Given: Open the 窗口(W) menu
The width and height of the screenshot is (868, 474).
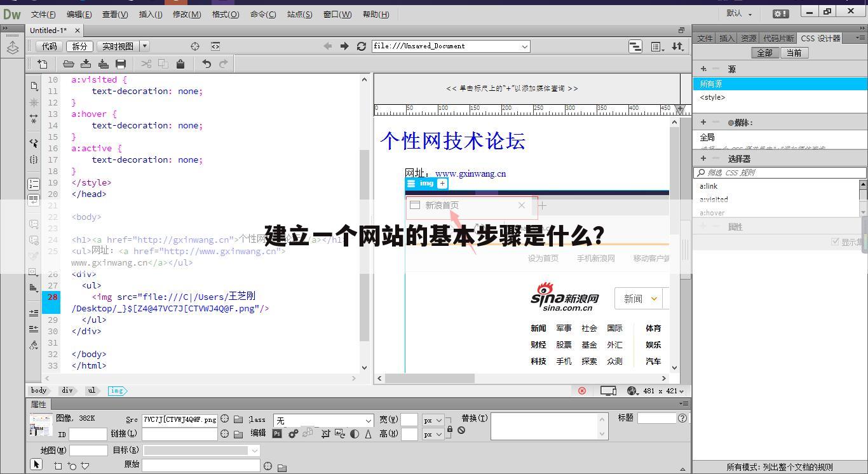Looking at the screenshot, I should coord(337,14).
